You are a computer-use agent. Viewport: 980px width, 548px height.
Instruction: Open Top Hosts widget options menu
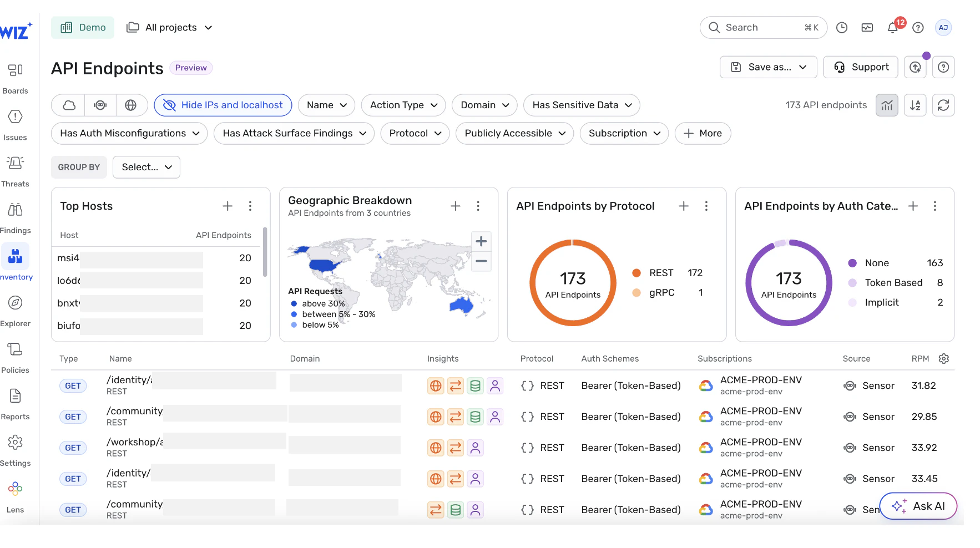pyautogui.click(x=250, y=206)
